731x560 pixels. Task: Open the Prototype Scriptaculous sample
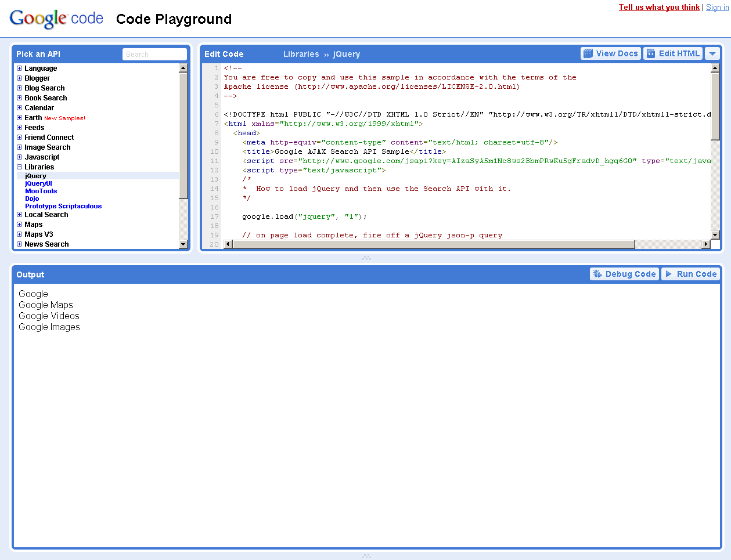[63, 206]
